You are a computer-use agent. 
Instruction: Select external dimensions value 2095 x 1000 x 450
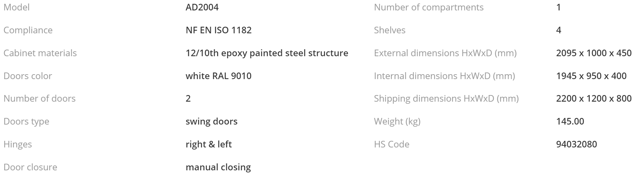[594, 53]
